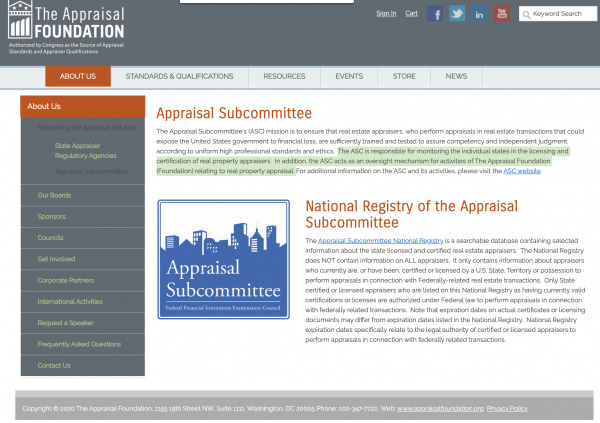Screen dimensions: 600x423
Task: Follow the ASC website link
Action: (522, 171)
